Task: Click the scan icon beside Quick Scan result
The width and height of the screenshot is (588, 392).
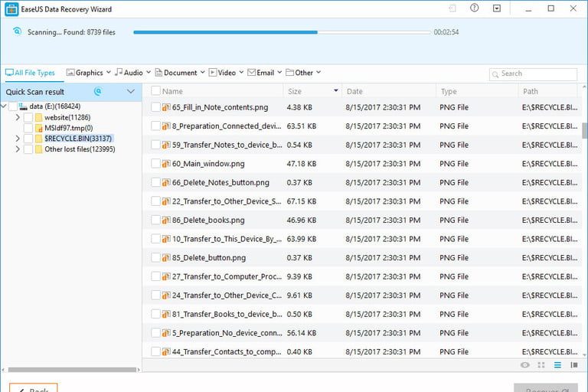Action: pos(97,92)
